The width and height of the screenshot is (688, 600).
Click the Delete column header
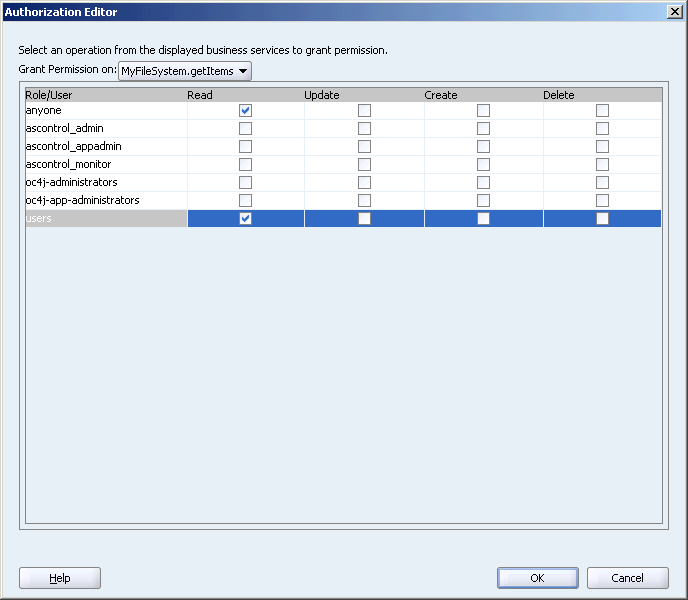(x=602, y=95)
